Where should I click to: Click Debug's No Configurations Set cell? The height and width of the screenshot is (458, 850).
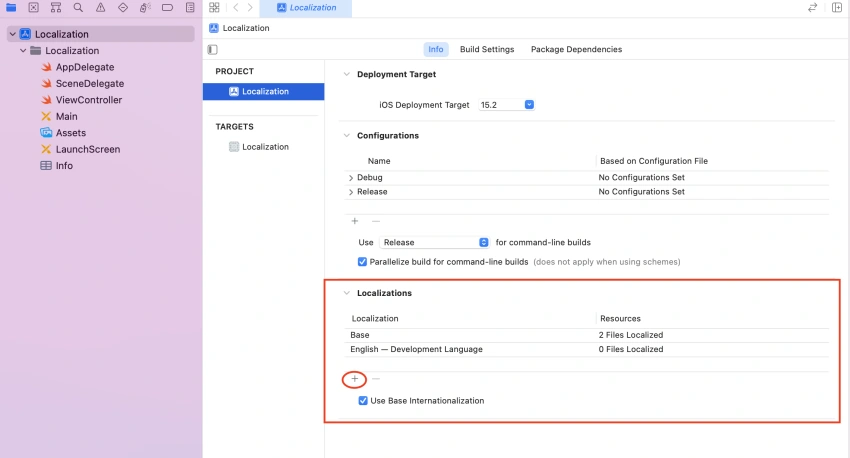(x=641, y=178)
